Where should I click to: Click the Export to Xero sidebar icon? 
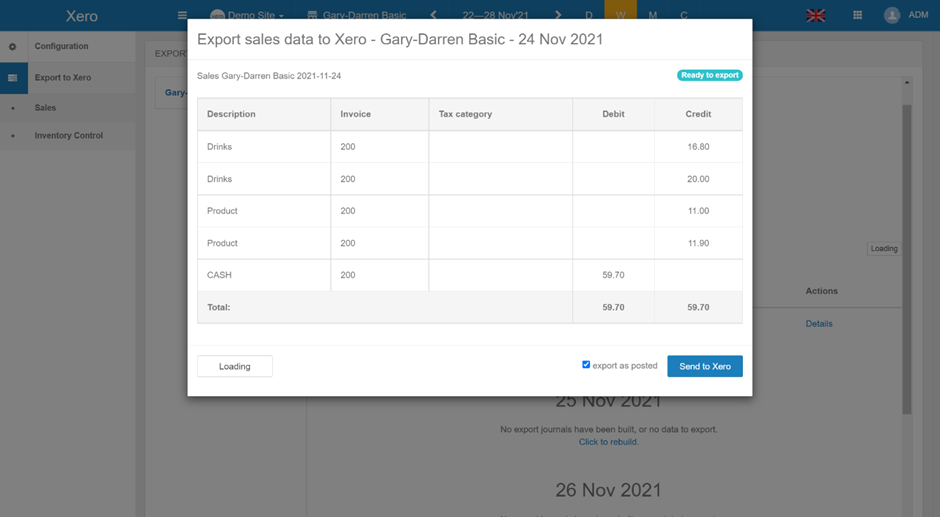click(x=13, y=78)
